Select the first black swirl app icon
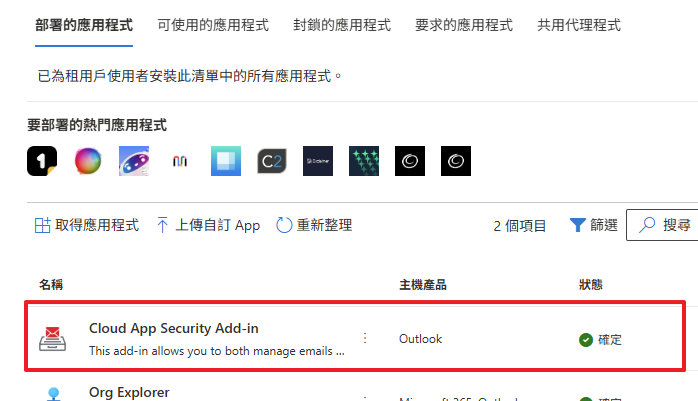The height and width of the screenshot is (401, 698). tap(410, 161)
